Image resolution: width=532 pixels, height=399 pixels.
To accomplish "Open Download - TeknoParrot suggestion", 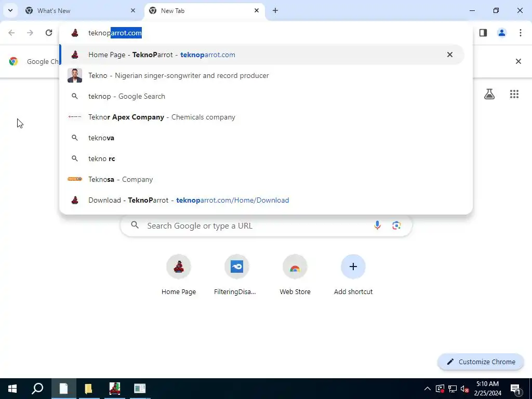I will 262,200.
